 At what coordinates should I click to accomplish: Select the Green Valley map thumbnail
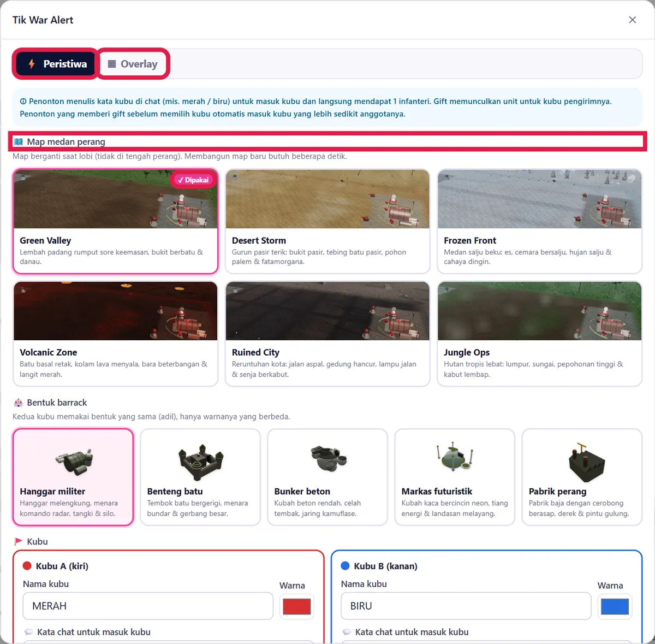(x=116, y=199)
